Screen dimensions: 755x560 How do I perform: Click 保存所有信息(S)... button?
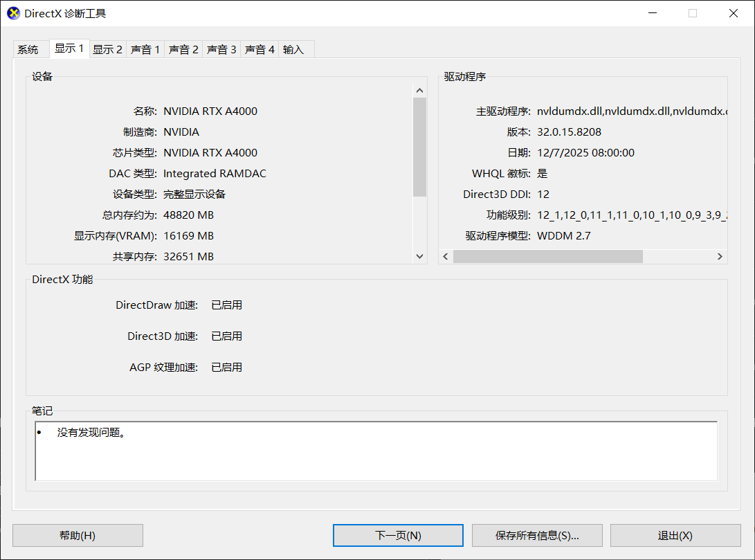537,535
